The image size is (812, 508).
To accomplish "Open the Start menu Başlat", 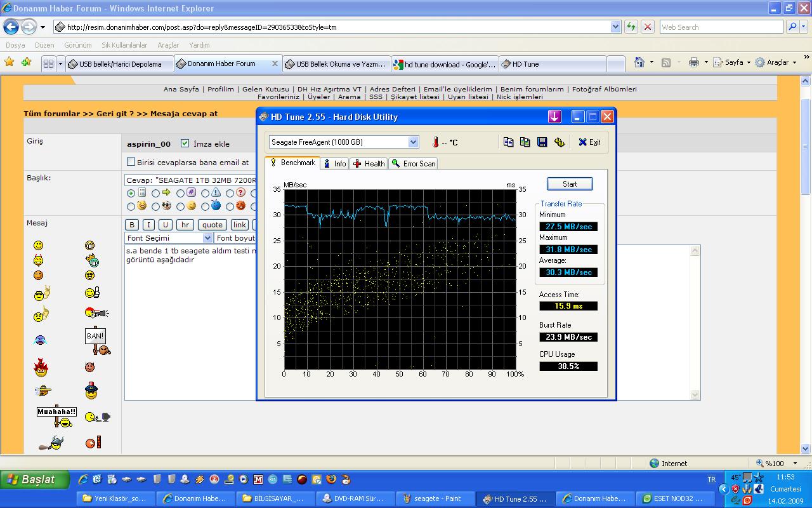I will pyautogui.click(x=35, y=479).
